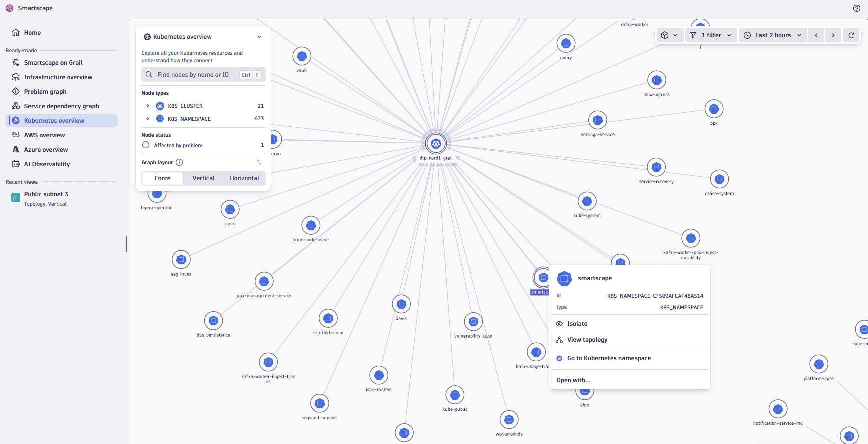Viewport: 868px width, 444px height.
Task: Select the kafka-worker-ingest-traces node
Action: [268, 362]
